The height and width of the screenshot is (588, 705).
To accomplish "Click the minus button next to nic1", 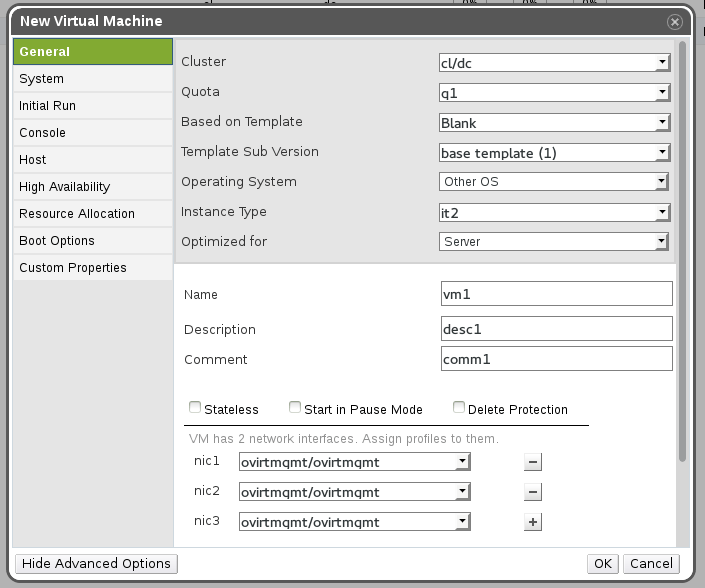I will tap(533, 462).
